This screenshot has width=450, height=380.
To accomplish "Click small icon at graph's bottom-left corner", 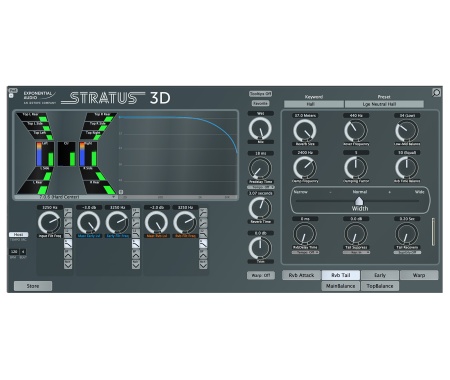I will click(121, 192).
